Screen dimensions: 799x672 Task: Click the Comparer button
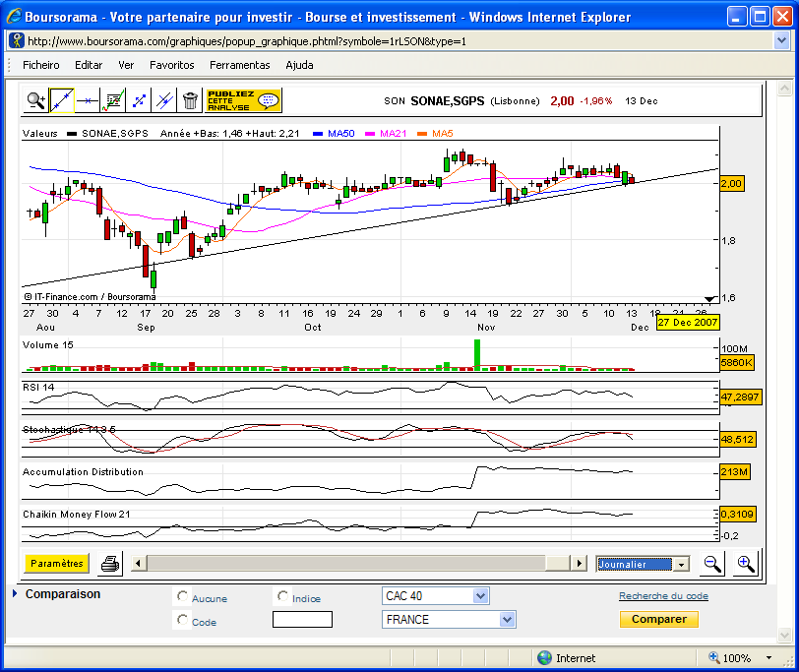point(659,619)
